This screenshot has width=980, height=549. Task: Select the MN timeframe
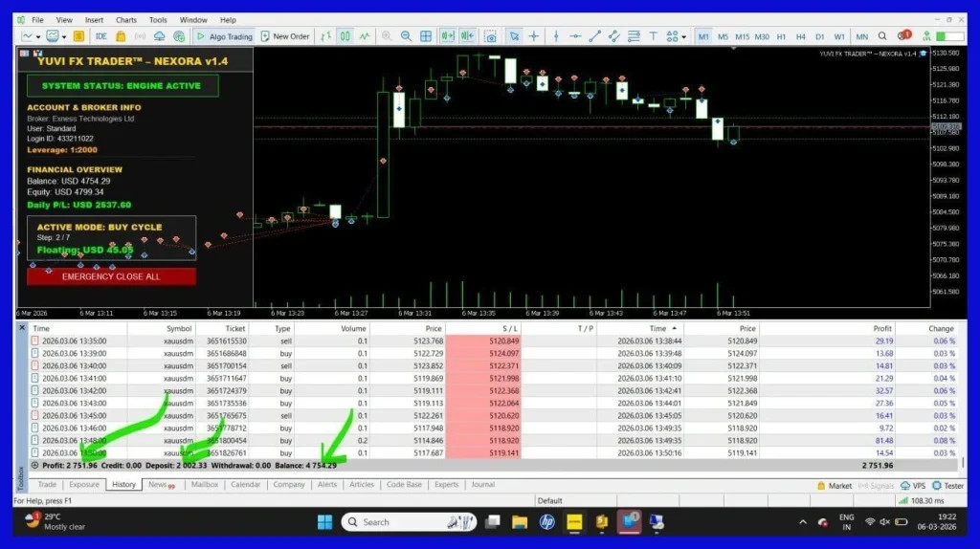pos(862,37)
